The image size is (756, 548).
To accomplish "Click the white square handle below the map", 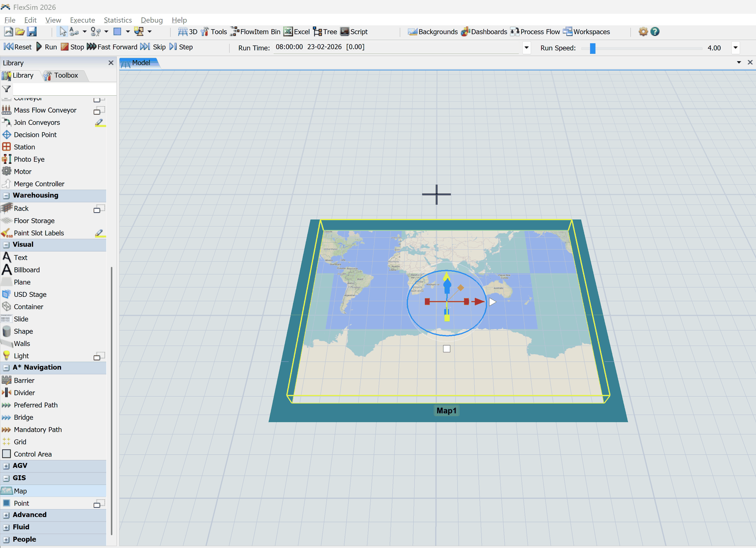I will coord(447,349).
